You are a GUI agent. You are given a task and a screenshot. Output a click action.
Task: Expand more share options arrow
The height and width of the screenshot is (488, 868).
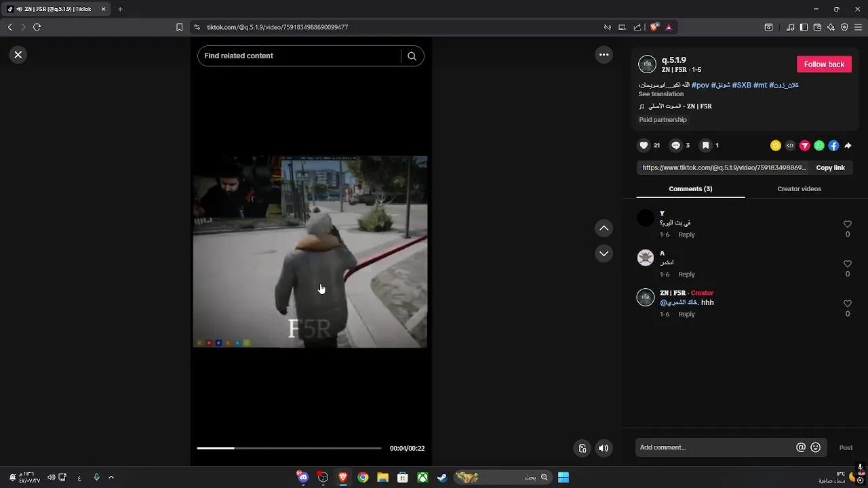click(x=848, y=146)
